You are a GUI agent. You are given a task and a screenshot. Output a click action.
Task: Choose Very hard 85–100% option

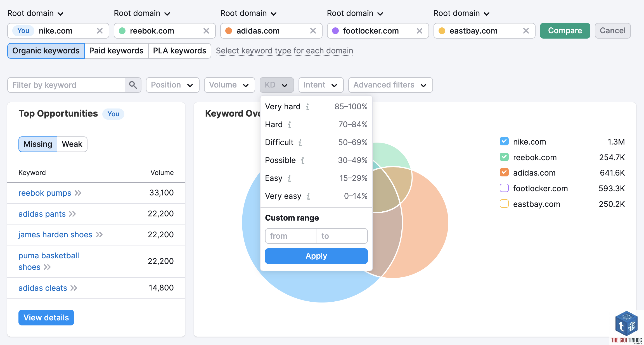(x=316, y=107)
